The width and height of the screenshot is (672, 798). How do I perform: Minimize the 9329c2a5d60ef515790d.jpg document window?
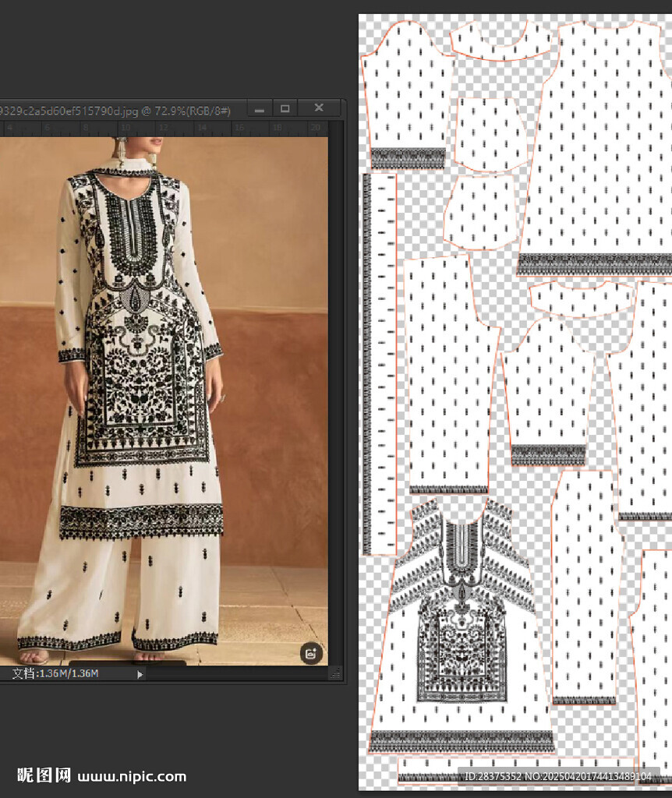[x=260, y=108]
